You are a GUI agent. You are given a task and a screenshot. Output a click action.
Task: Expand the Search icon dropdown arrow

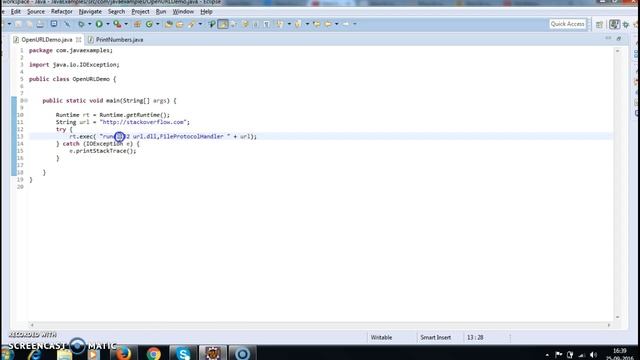200,24
